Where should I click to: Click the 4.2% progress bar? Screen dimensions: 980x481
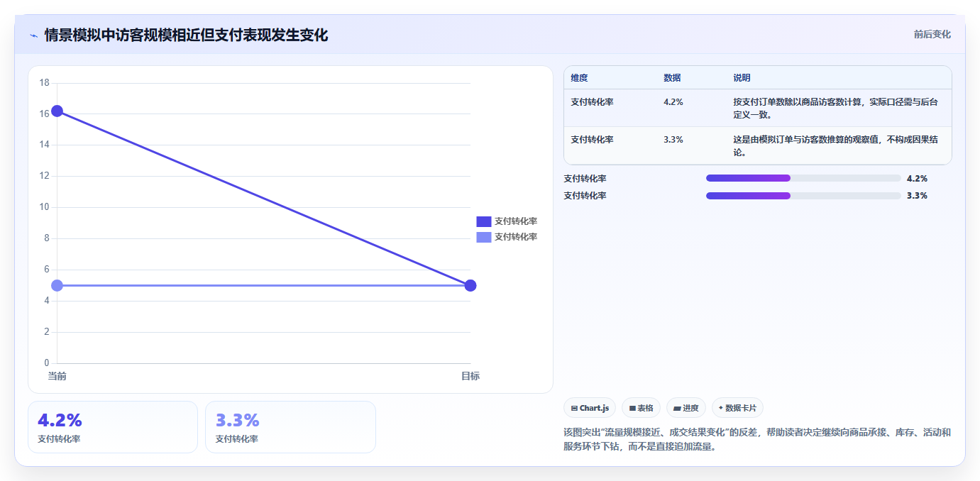point(803,178)
